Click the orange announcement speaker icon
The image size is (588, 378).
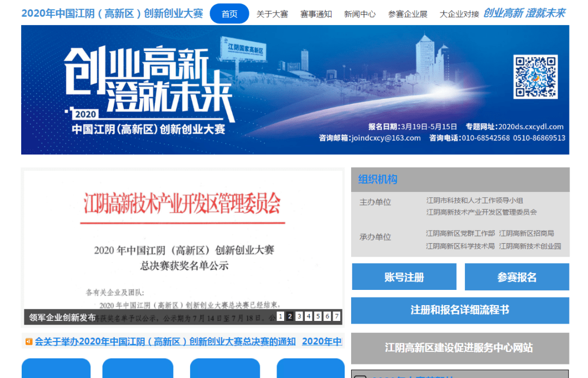point(29,342)
